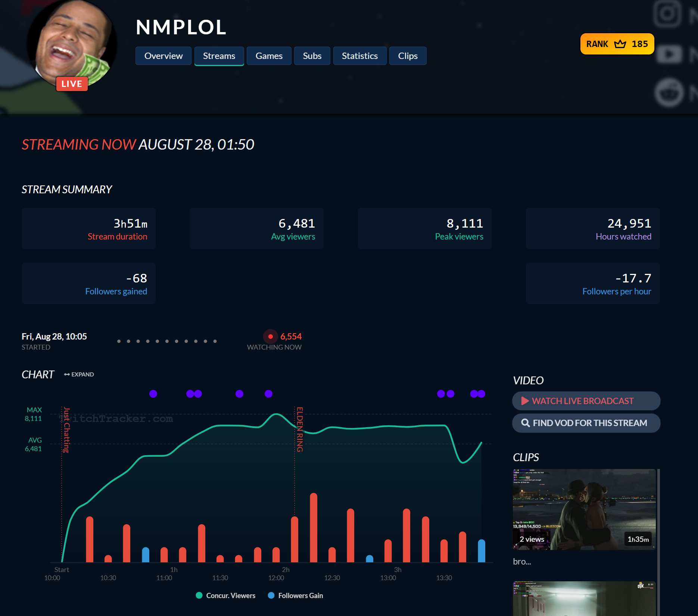Click the red watching-now live dot
Image resolution: width=698 pixels, height=616 pixels.
click(x=271, y=337)
